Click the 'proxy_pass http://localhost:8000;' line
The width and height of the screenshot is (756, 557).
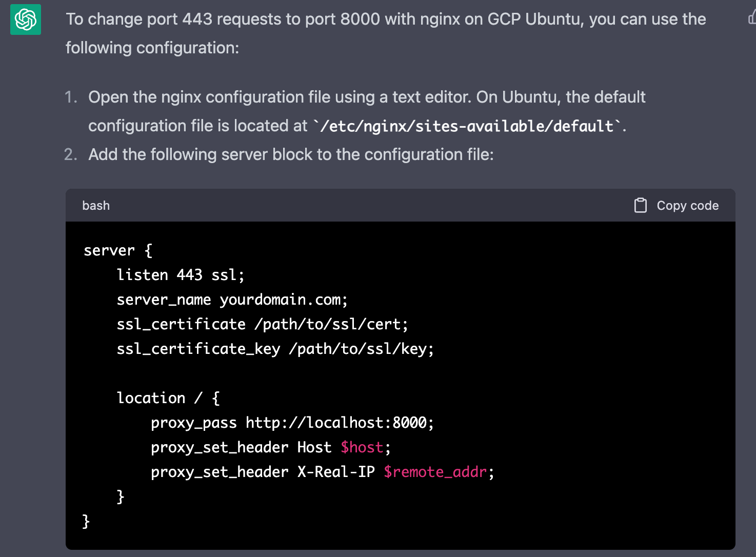pos(292,423)
